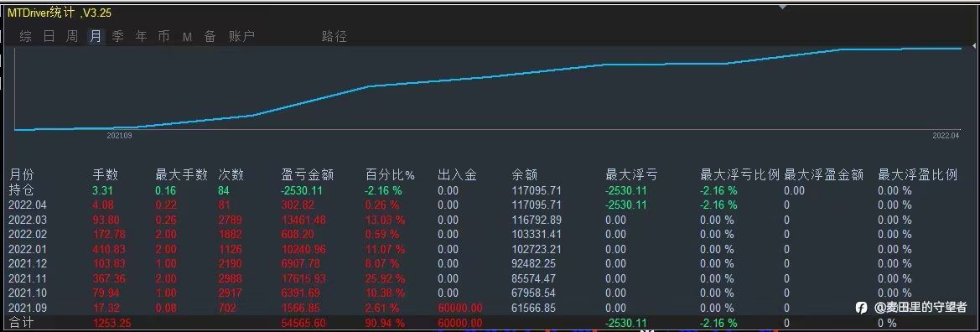The height and width of the screenshot is (332, 980).
Task: Open the 路径 path tab
Action: pos(334,36)
